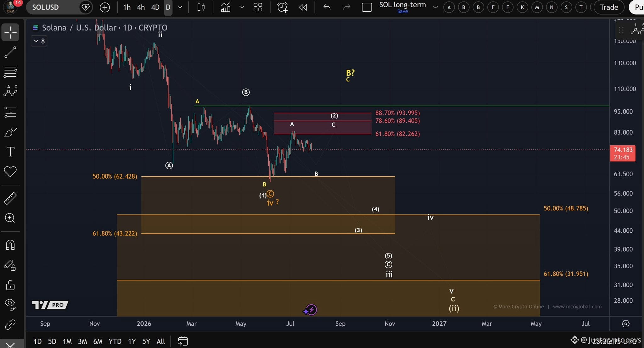Collapse the left toolbar bottom arrow
The width and height of the screenshot is (644, 348).
click(x=10, y=345)
